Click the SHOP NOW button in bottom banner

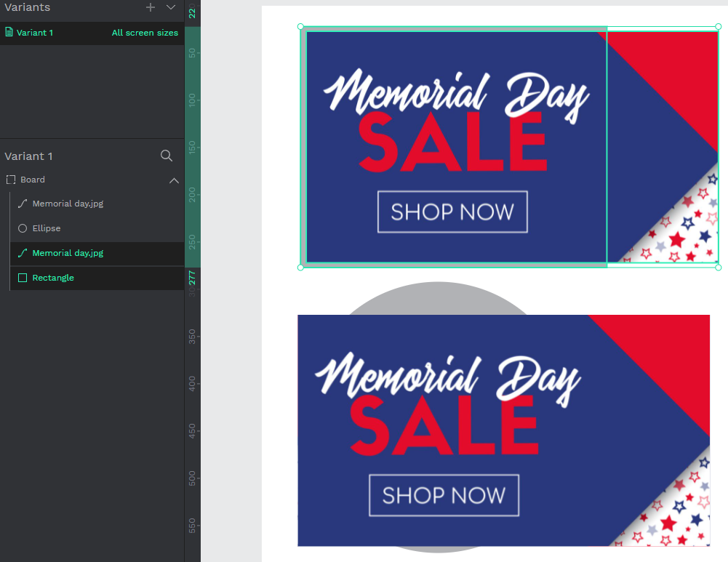pos(444,495)
